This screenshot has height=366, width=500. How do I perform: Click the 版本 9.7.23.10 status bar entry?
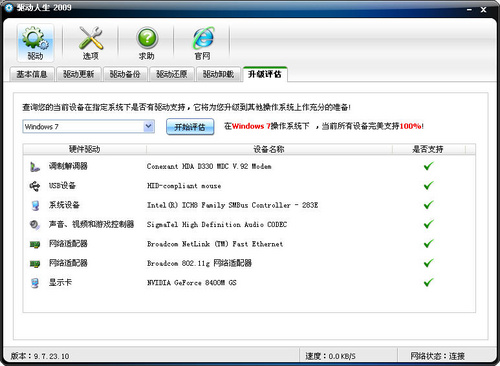(x=40, y=356)
